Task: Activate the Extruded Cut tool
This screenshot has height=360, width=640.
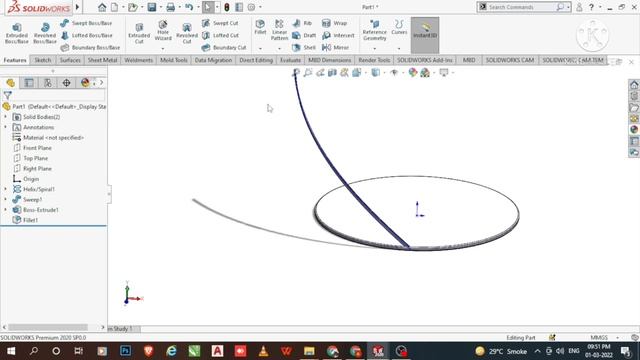Action: click(139, 33)
